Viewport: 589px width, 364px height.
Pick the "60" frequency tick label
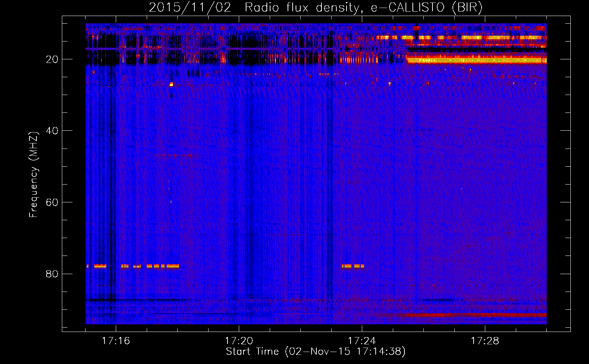click(52, 202)
